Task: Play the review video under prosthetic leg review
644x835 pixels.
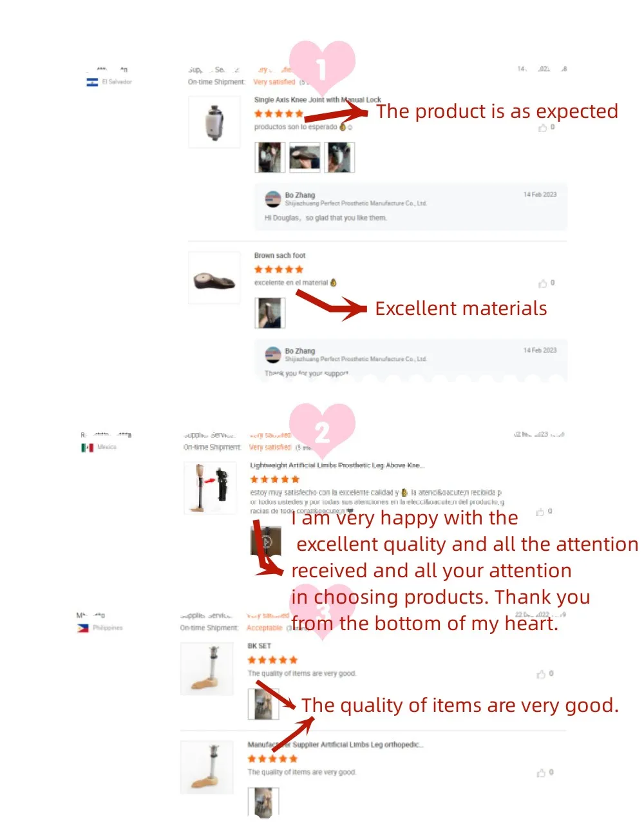Action: tap(266, 541)
